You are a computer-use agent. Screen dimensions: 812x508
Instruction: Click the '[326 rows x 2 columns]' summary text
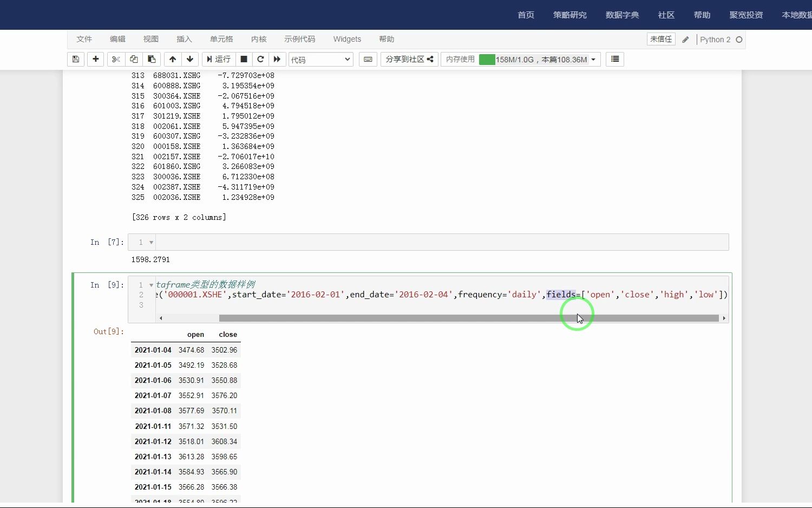click(x=179, y=218)
